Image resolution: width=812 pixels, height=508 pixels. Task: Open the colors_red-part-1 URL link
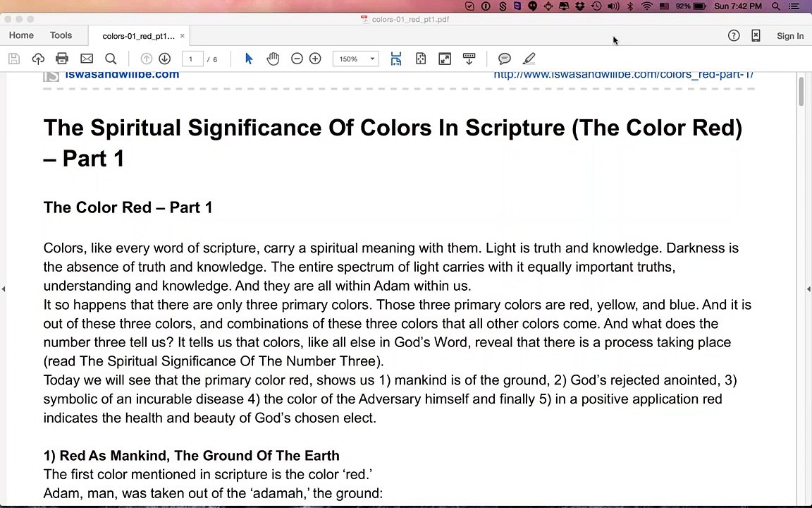(x=624, y=75)
